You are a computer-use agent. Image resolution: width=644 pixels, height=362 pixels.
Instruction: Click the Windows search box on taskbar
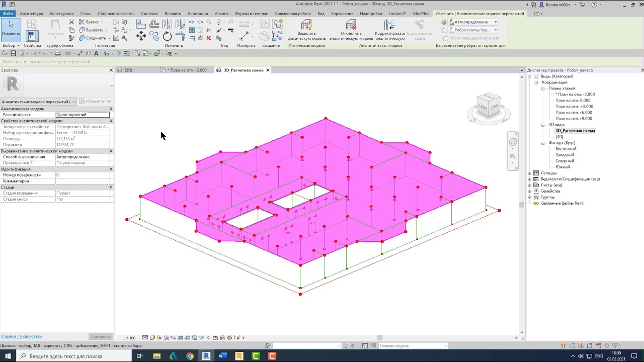(x=74, y=356)
